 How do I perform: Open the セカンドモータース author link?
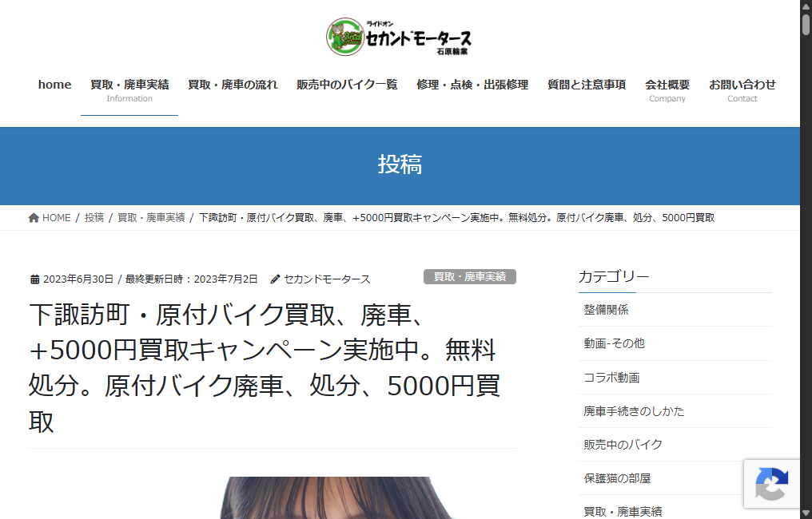(x=328, y=279)
